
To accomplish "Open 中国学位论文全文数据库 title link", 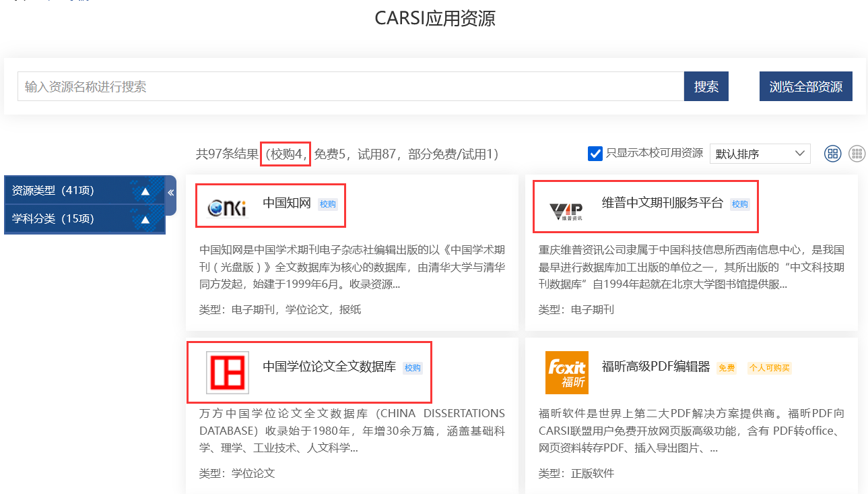I will 329,367.
